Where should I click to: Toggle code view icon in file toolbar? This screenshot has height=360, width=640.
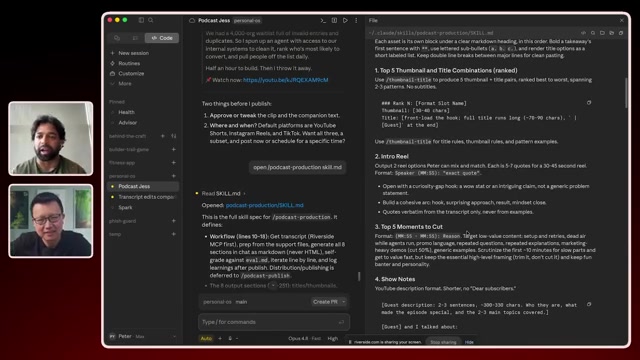(x=583, y=33)
